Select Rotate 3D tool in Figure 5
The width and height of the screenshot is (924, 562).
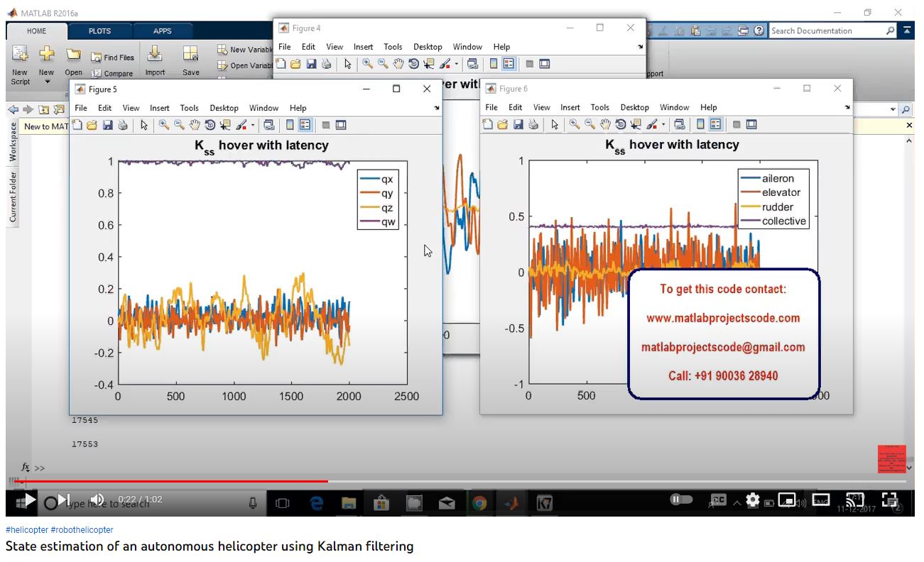click(x=210, y=126)
